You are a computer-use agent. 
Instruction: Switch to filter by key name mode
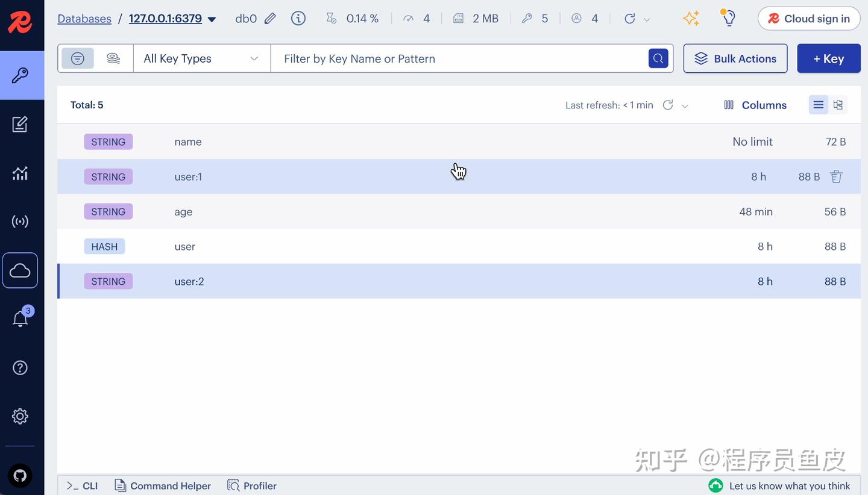point(78,58)
